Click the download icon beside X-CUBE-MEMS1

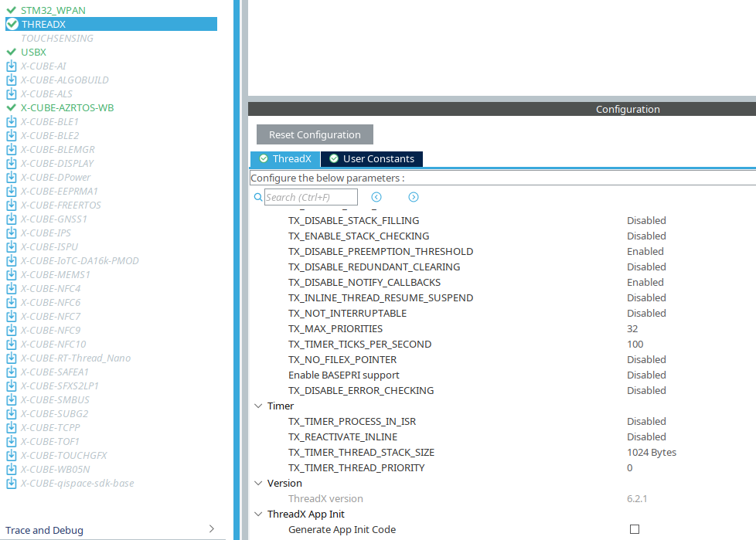(x=12, y=275)
